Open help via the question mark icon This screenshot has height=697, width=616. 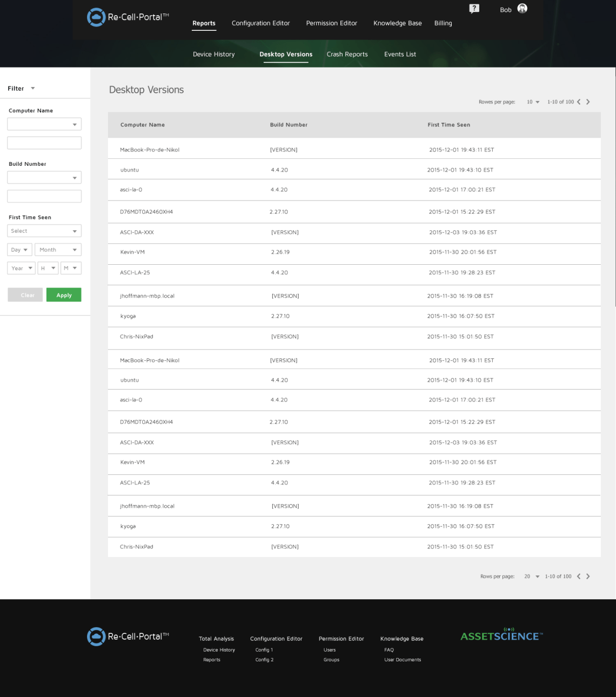click(x=474, y=9)
